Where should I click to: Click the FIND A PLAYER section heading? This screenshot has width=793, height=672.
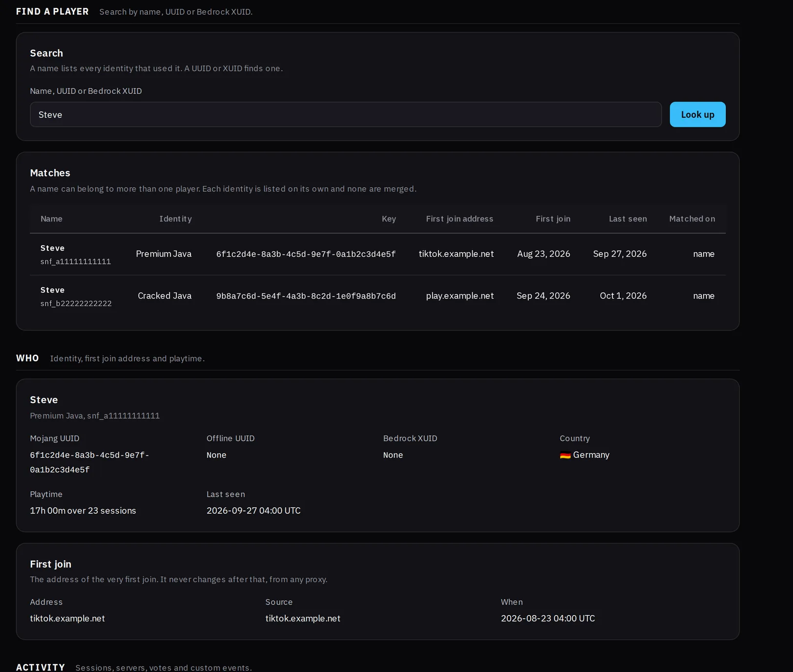pos(52,12)
